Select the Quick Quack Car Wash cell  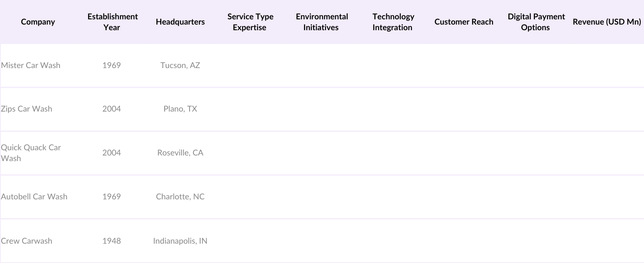(31, 153)
